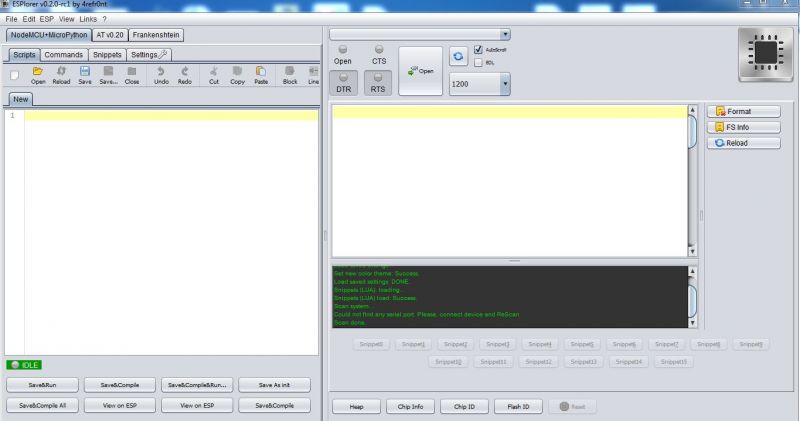Viewport: 800px width, 421px height.
Task: Click the Save&Run button
Action: tap(42, 385)
